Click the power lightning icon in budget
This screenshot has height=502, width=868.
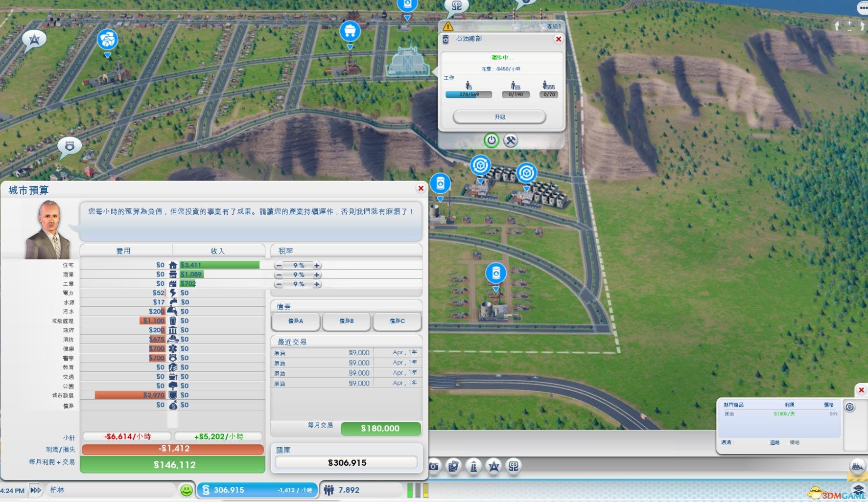173,293
